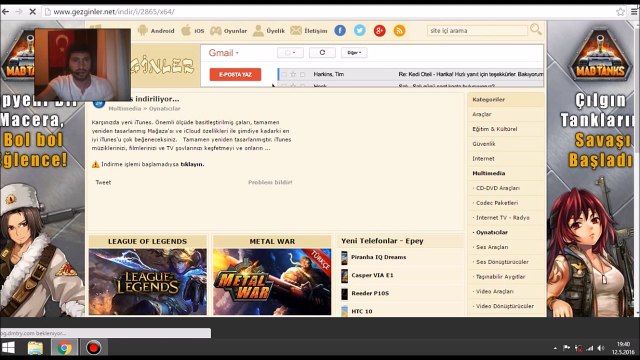Open the Windows Start button
Viewport: 640px width, 360px height.
tap(8, 348)
